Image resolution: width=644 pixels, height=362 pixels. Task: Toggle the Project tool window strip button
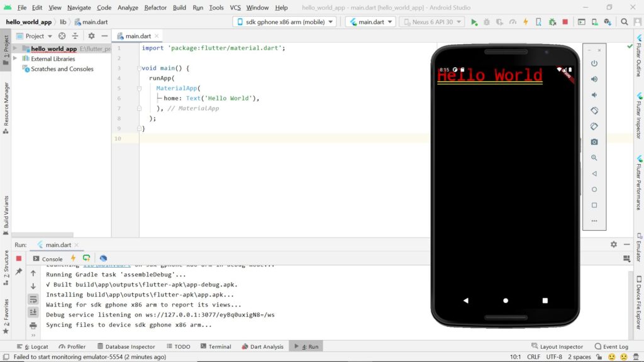(6, 50)
